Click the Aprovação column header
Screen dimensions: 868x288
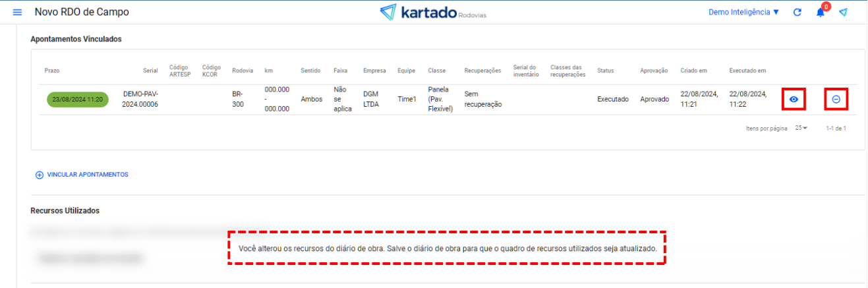click(654, 71)
